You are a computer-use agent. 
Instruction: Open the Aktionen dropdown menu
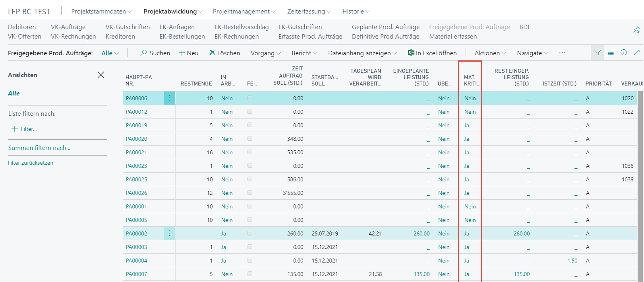490,53
